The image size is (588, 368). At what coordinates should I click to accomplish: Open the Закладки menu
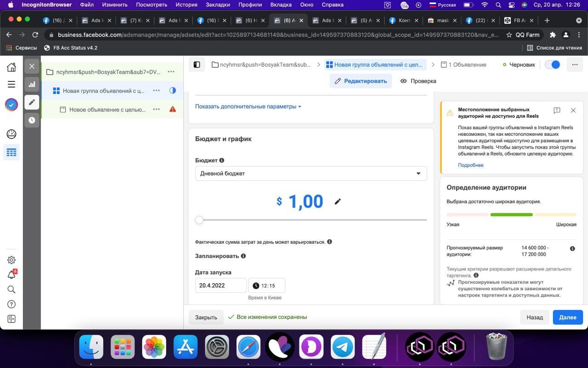tap(218, 5)
